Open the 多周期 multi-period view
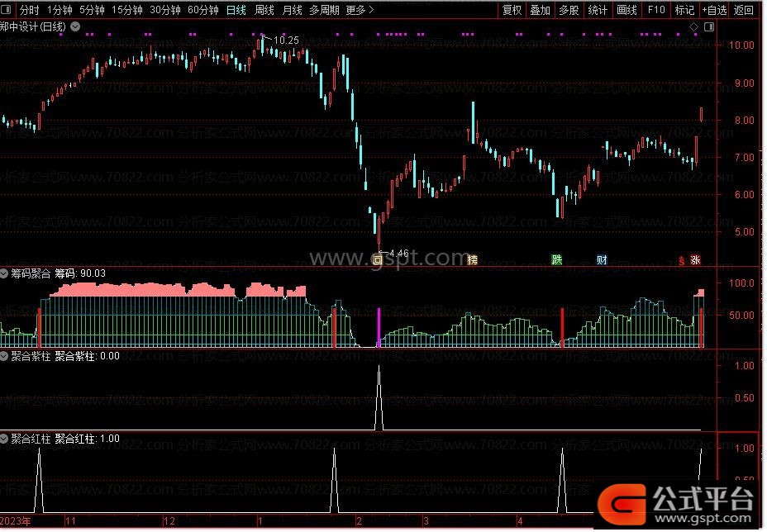This screenshot has height=532, width=767. point(324,10)
